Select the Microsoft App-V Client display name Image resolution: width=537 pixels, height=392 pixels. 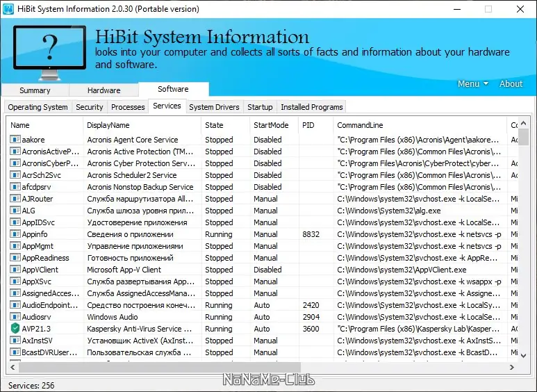[124, 270]
